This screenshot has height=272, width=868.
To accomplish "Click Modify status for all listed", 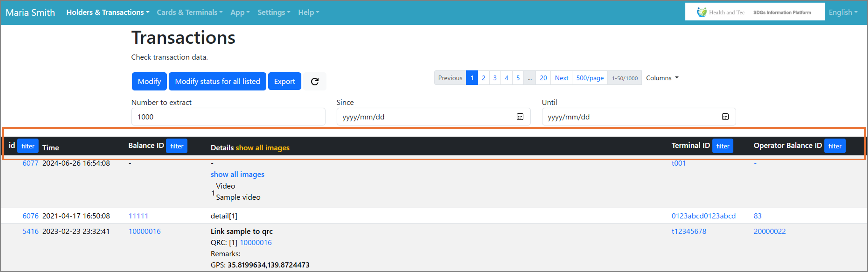I will [x=217, y=81].
